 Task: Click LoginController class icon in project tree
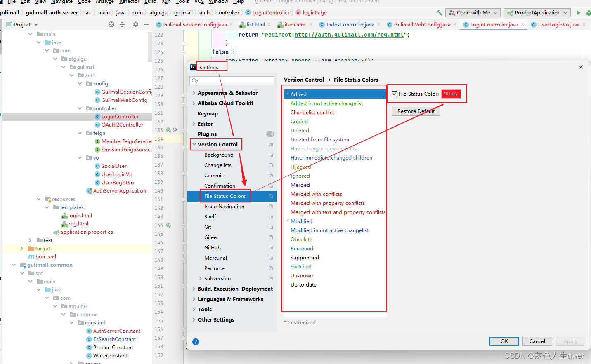click(98, 117)
